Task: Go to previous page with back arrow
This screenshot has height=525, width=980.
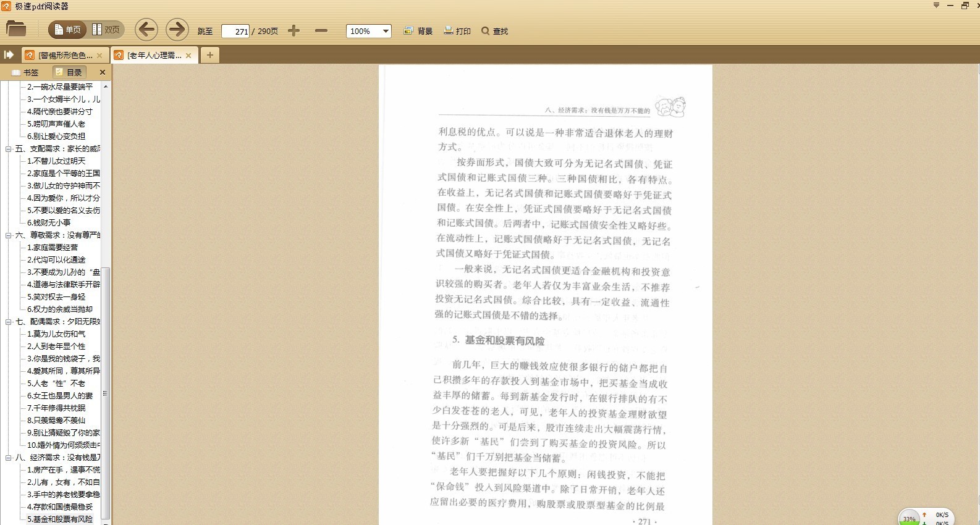Action: point(146,30)
